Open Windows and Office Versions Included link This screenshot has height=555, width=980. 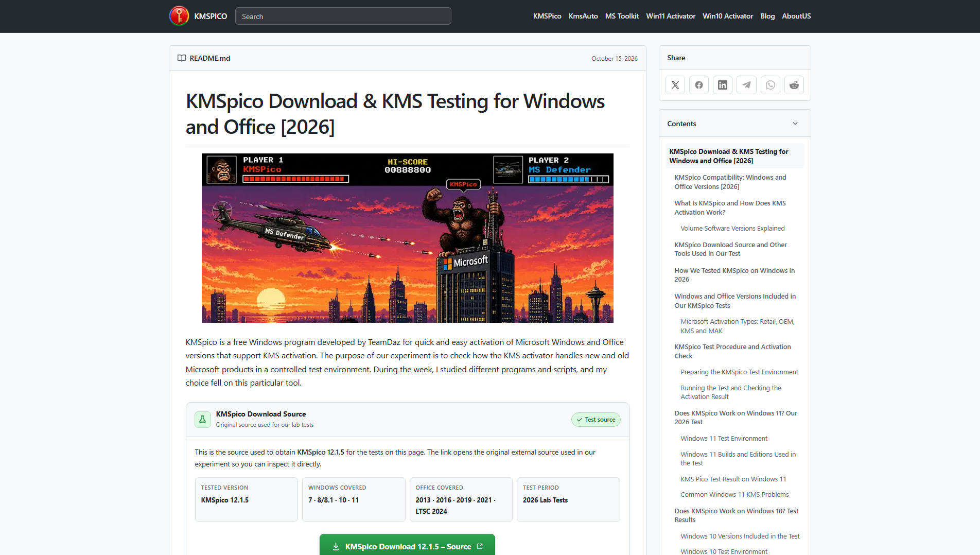pyautogui.click(x=735, y=301)
